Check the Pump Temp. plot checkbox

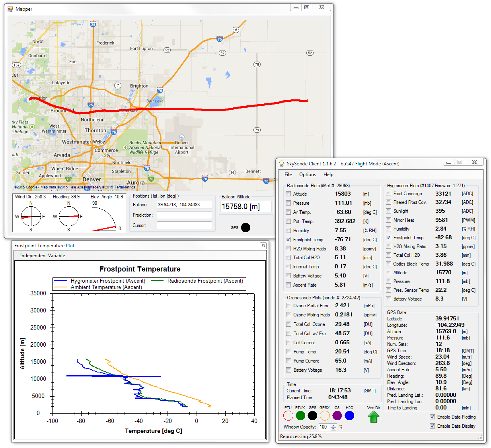click(x=288, y=352)
